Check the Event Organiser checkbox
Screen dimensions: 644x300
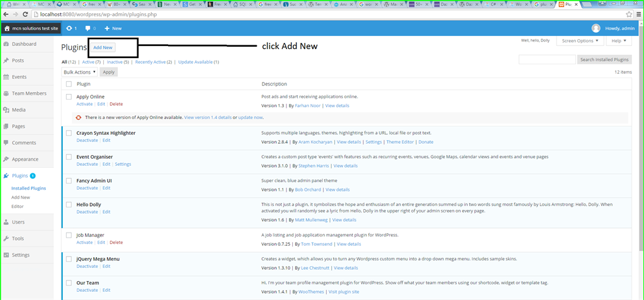[x=69, y=156]
